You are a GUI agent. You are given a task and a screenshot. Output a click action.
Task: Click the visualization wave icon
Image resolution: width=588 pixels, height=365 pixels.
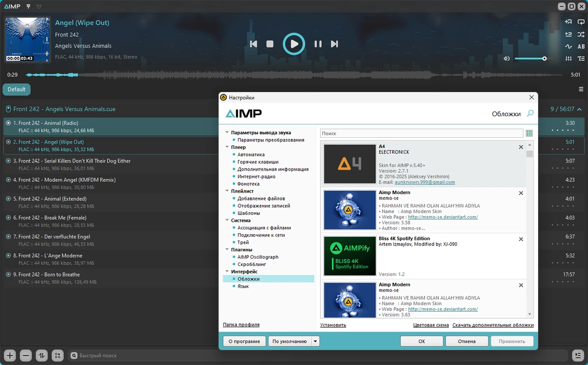point(568,47)
